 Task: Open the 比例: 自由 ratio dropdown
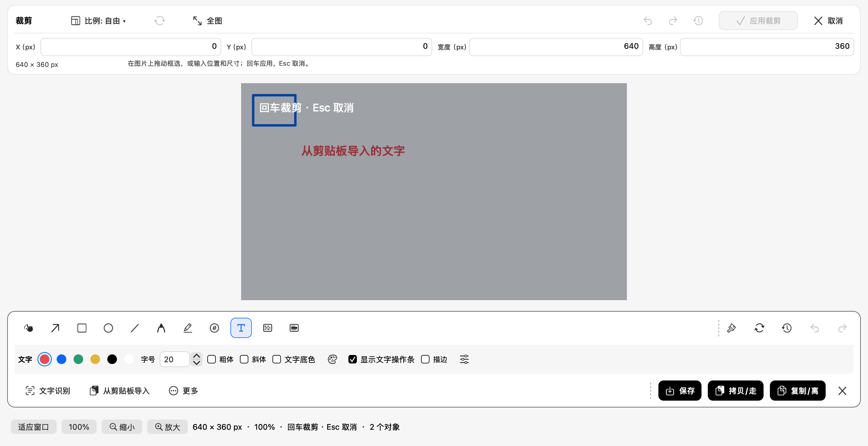click(x=98, y=21)
